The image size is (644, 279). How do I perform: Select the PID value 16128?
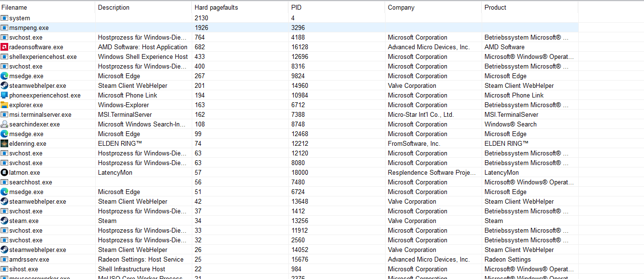(x=300, y=47)
